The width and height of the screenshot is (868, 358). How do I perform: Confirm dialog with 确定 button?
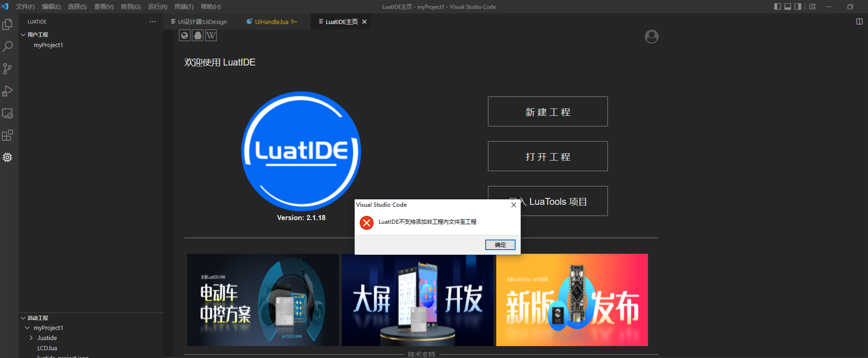pyautogui.click(x=500, y=245)
